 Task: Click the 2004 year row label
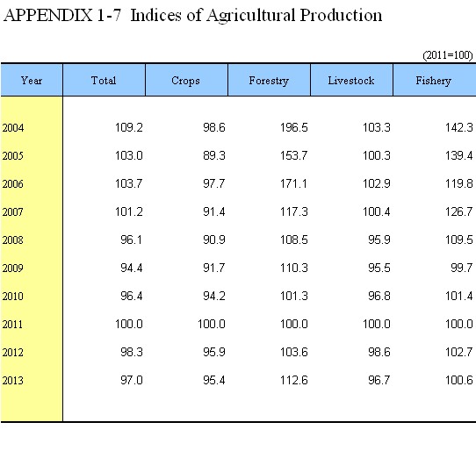[x=13, y=128]
